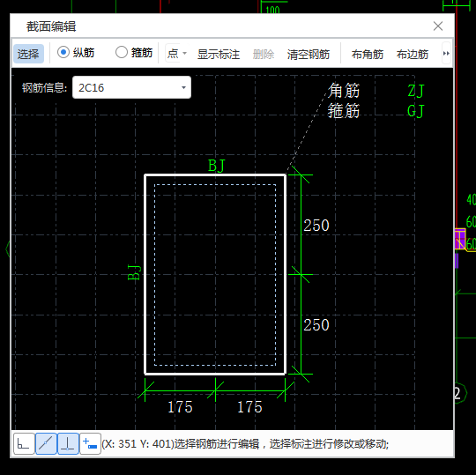Toggle the perpendicular snap icon
Image resolution: width=476 pixels, height=475 pixels.
pos(68,444)
